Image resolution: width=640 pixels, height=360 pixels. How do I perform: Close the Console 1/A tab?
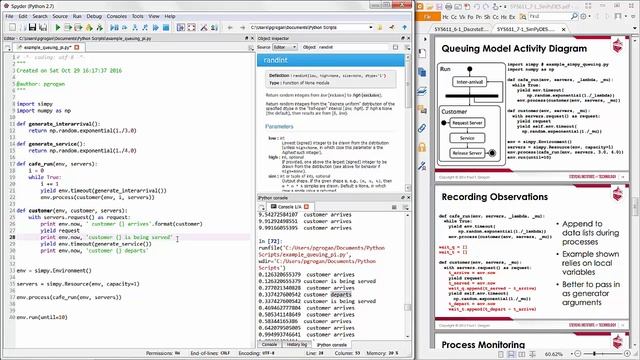[307, 207]
